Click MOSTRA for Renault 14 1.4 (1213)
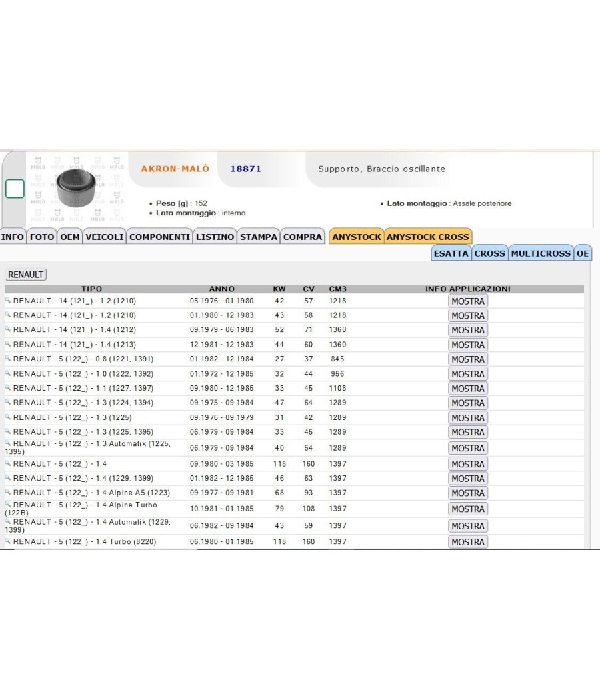The width and height of the screenshot is (600, 700). (468, 345)
